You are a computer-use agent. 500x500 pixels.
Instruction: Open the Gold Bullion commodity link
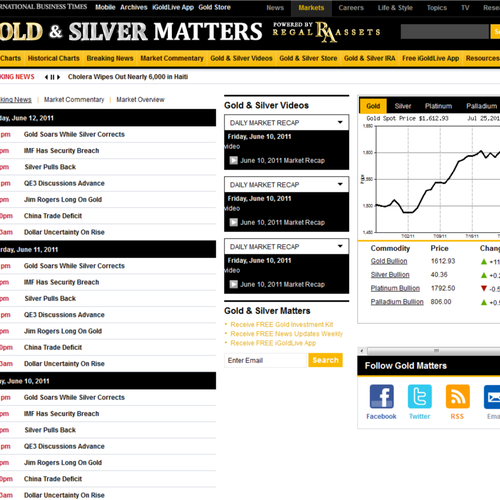point(389,261)
